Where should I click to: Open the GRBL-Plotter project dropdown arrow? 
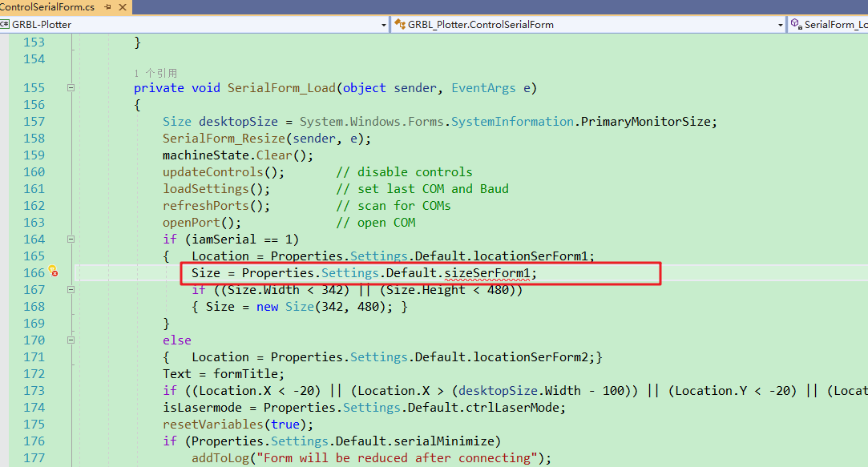[383, 25]
